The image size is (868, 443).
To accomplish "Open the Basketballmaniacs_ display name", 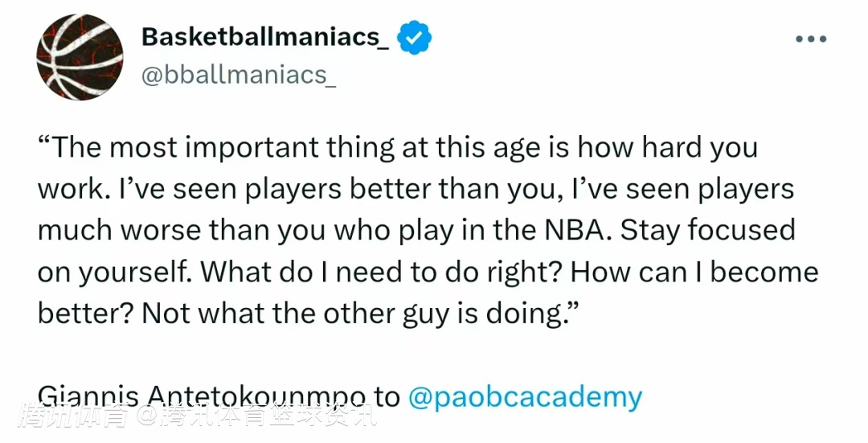I will tap(264, 38).
